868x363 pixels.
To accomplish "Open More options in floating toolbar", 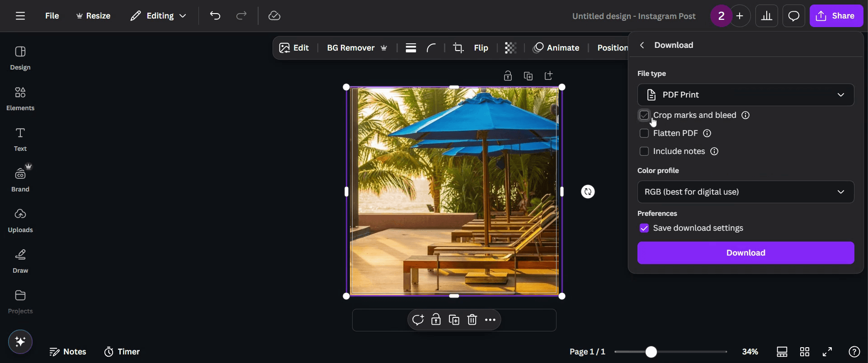I will tap(490, 320).
